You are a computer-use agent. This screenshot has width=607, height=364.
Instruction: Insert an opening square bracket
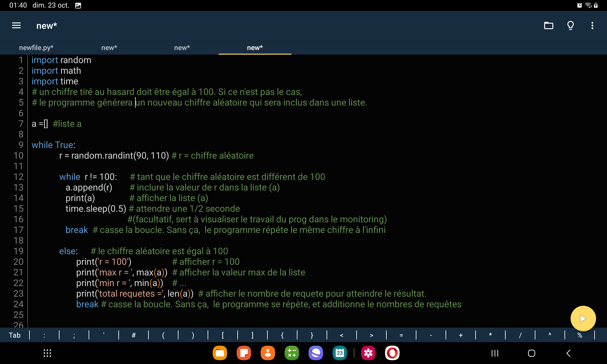pyautogui.click(x=223, y=335)
